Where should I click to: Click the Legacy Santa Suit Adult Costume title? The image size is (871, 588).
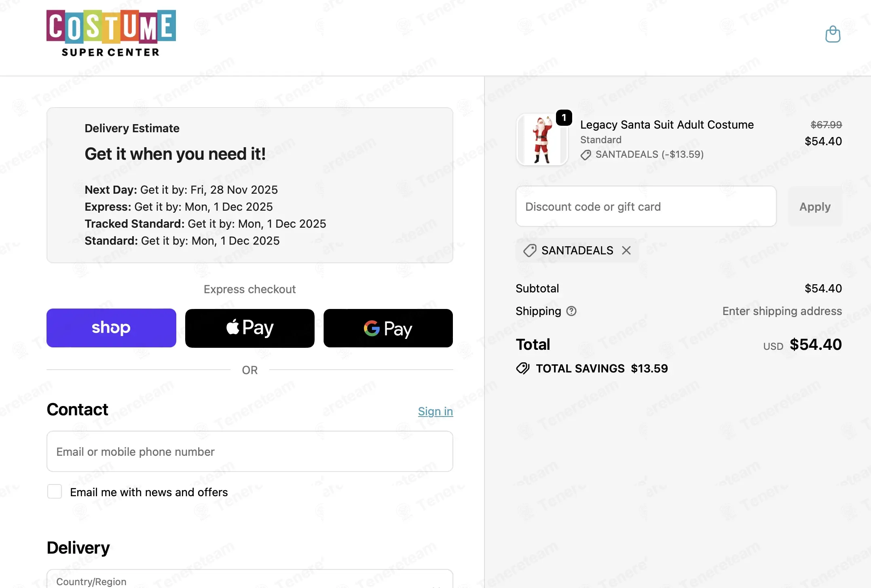tap(667, 125)
